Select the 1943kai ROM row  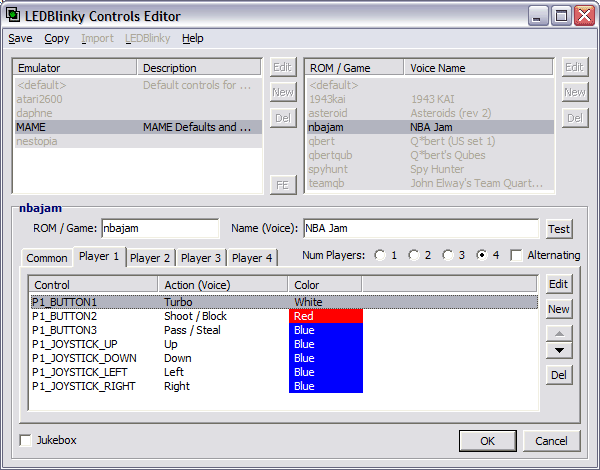pyautogui.click(x=430, y=99)
